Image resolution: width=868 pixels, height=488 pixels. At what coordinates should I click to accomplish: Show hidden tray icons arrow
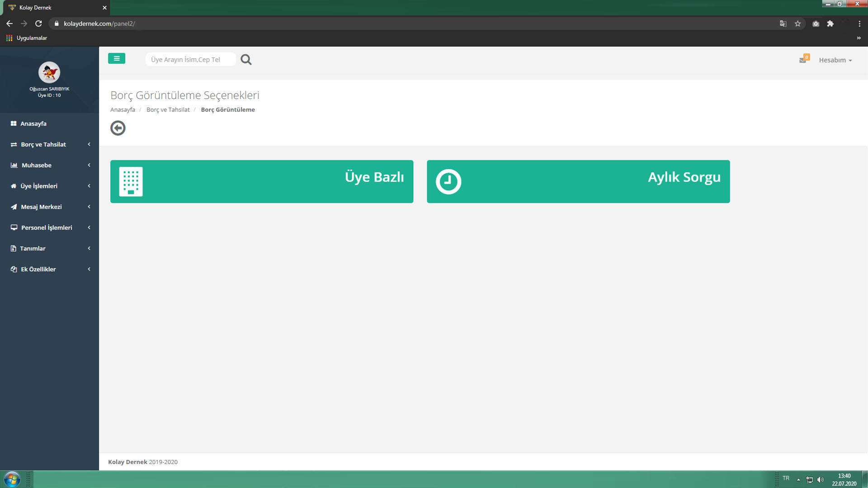798,479
